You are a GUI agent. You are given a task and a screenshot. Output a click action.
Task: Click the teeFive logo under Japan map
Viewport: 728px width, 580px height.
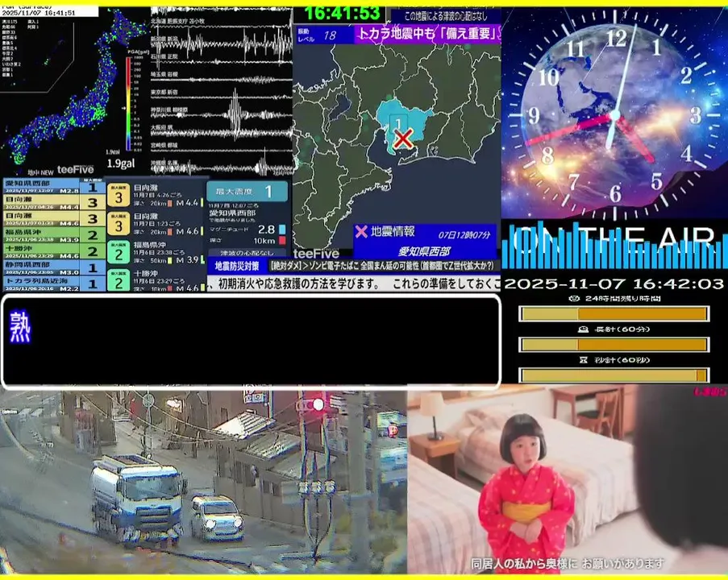[75, 169]
